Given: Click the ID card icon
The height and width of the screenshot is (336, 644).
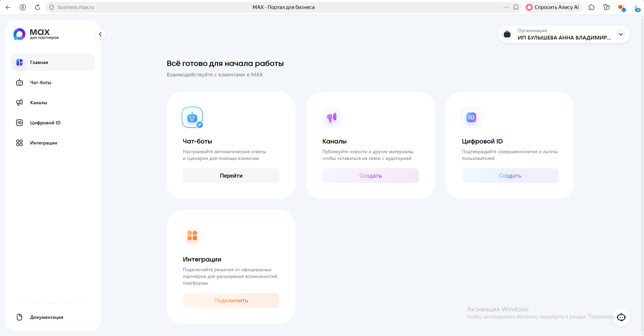Looking at the screenshot, I should point(471,117).
